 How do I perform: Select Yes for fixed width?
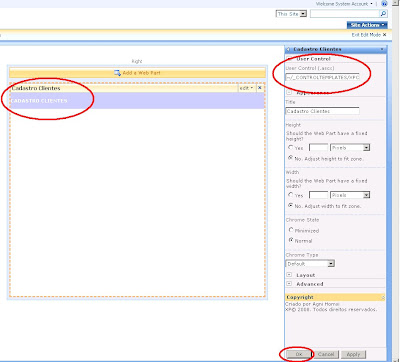(x=291, y=195)
